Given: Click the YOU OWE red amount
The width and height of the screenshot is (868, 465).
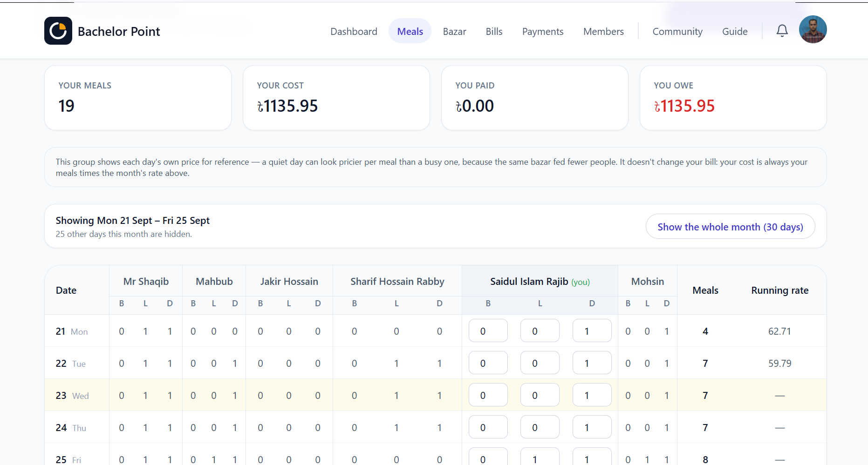Looking at the screenshot, I should (684, 106).
